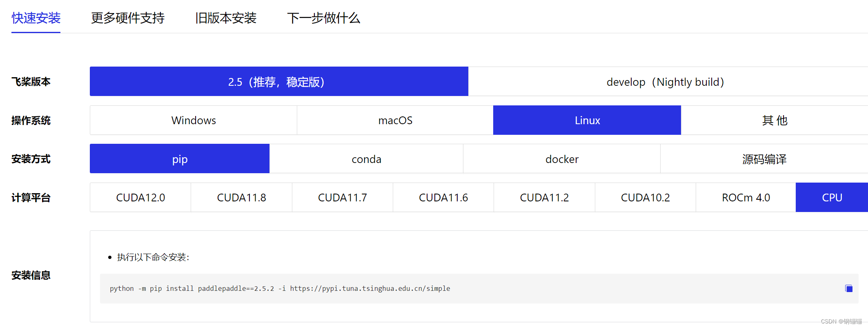Screen dimensions: 868x328
Task: Select CUDA11.7 compute platform
Action: coord(343,197)
